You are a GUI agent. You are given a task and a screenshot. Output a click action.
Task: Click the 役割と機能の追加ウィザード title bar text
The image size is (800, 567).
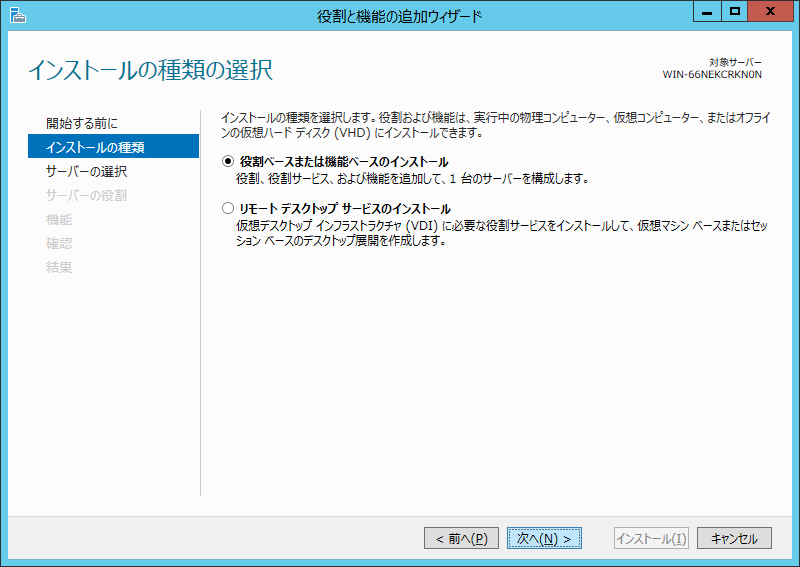click(x=399, y=15)
